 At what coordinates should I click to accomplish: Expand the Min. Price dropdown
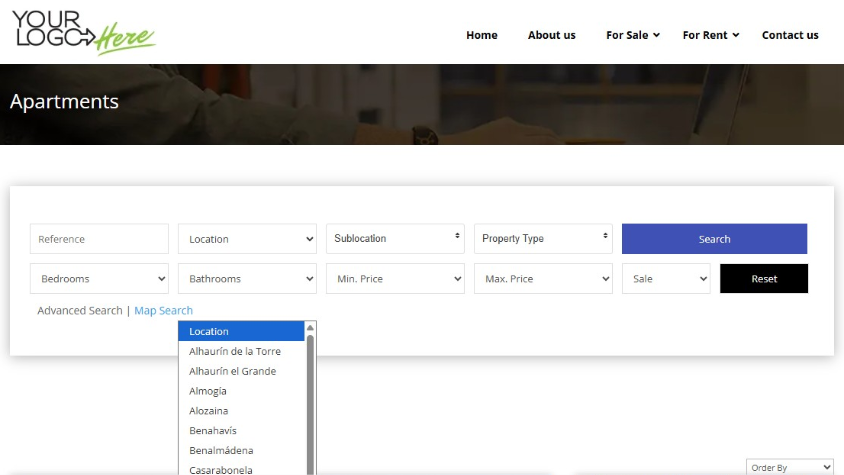point(395,279)
